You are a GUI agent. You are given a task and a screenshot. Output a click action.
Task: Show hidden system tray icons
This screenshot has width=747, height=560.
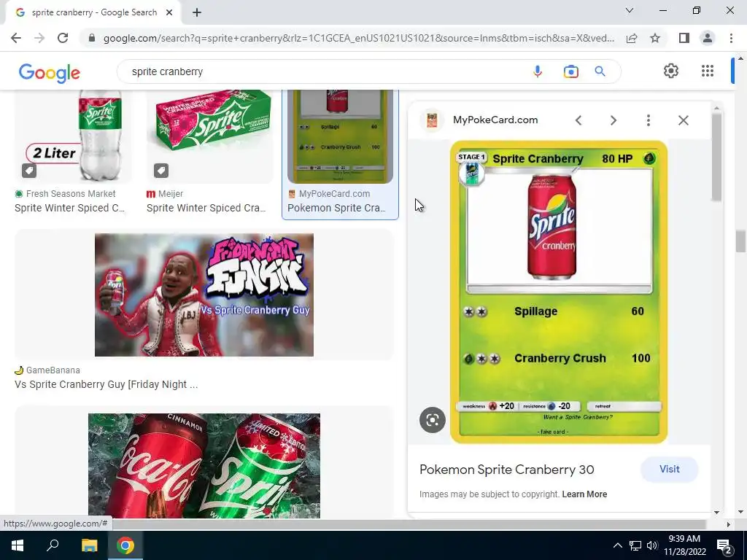click(x=617, y=545)
